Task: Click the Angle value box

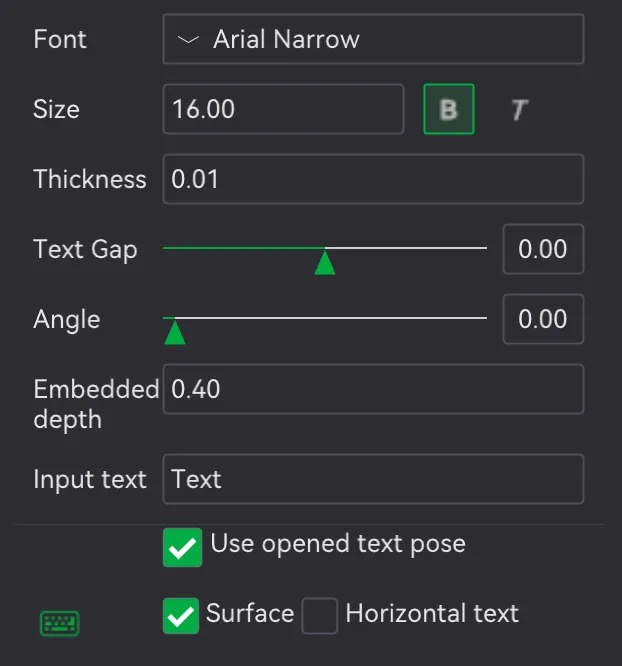Action: coord(543,319)
